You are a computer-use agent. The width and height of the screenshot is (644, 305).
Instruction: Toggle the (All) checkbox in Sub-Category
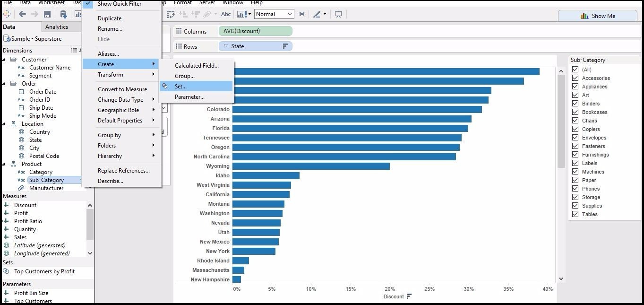point(575,69)
